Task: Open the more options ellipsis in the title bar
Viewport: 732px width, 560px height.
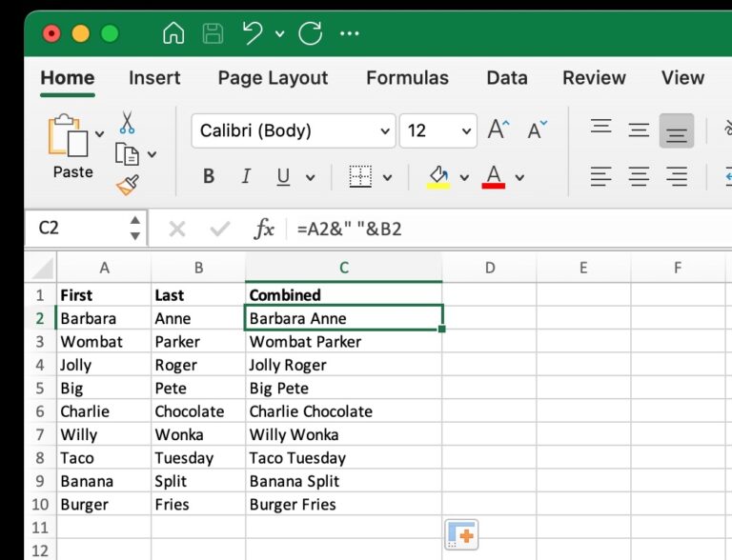Action: coord(350,33)
